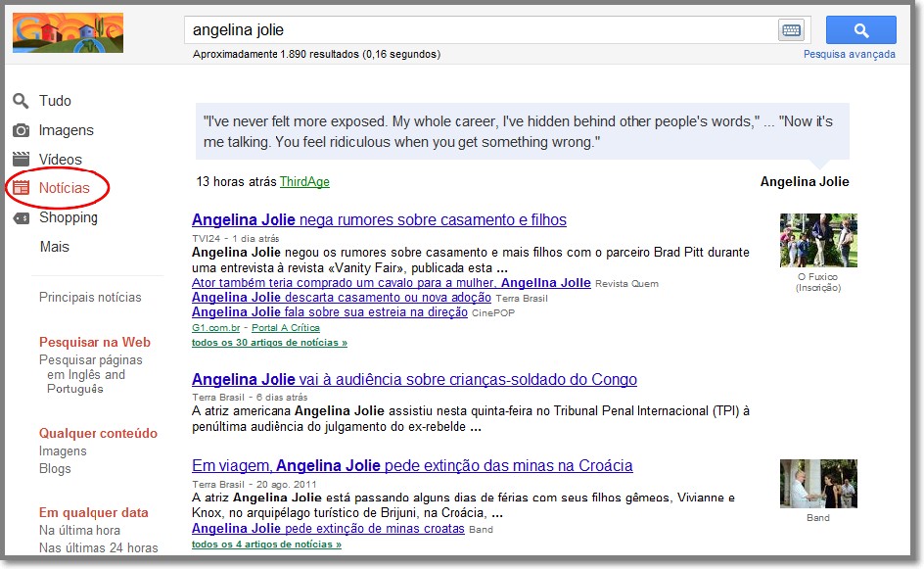The width and height of the screenshot is (924, 569).
Task: Show todos os 4 artigos de notícias
Action: (x=266, y=545)
